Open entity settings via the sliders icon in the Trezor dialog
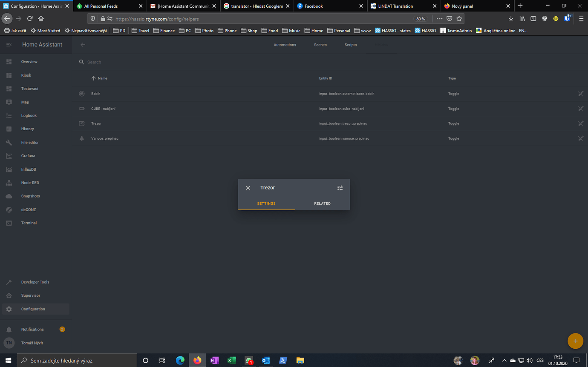The height and width of the screenshot is (367, 588). pos(340,187)
